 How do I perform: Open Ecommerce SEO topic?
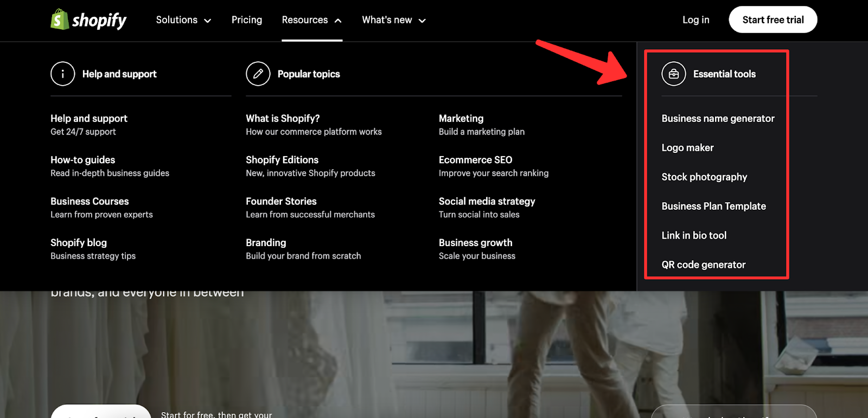pyautogui.click(x=494, y=166)
